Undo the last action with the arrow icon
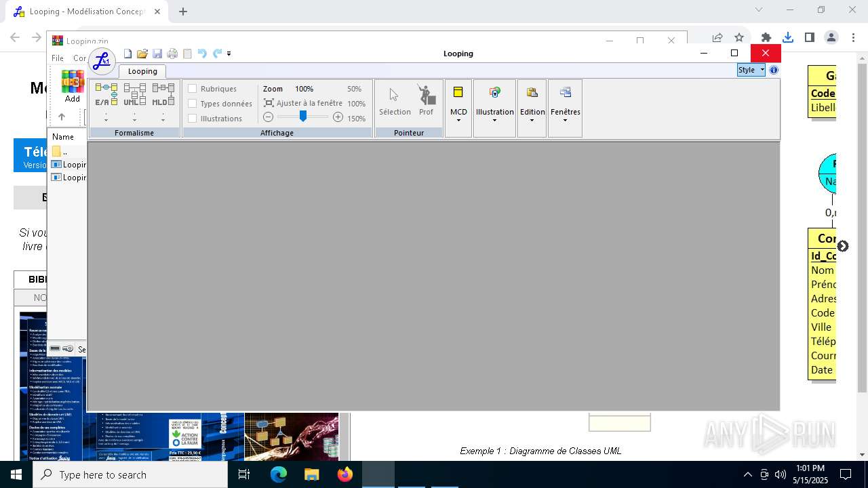Viewport: 868px width, 488px height. [202, 54]
